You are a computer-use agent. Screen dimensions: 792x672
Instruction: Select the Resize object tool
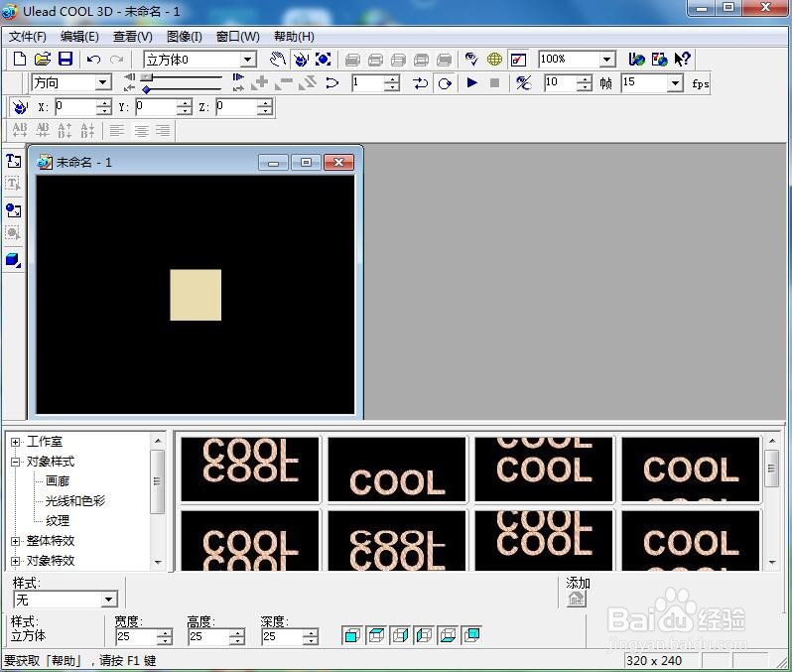pos(324,60)
